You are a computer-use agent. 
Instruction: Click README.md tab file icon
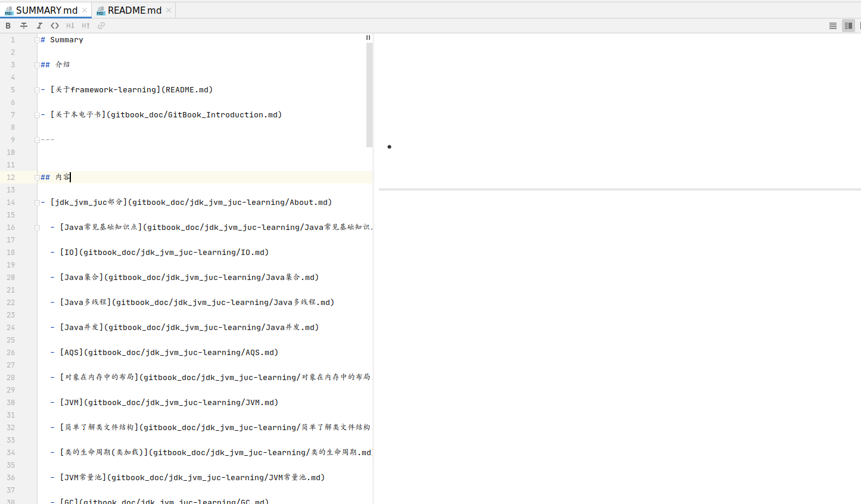pos(101,11)
